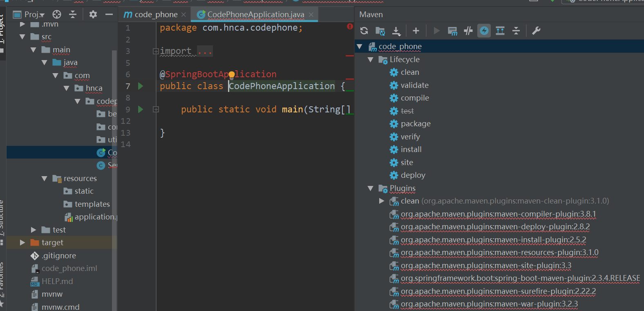Run the selected Maven build
This screenshot has width=644, height=311.
click(x=436, y=31)
